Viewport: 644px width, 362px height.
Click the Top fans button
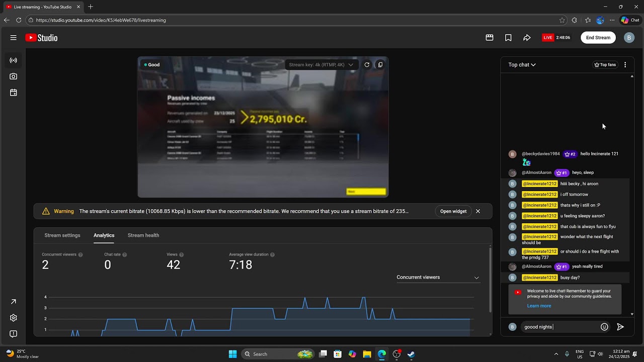[x=605, y=65]
